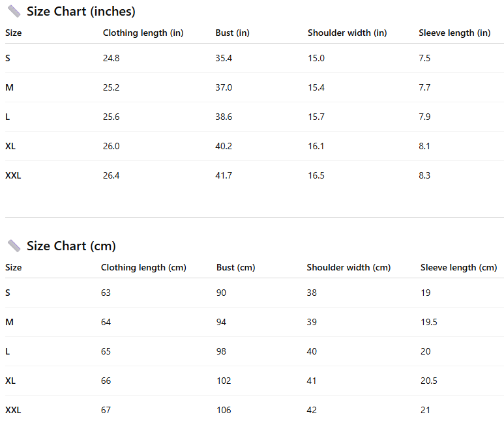Click the 19.5 sleeve length value for M

point(429,322)
